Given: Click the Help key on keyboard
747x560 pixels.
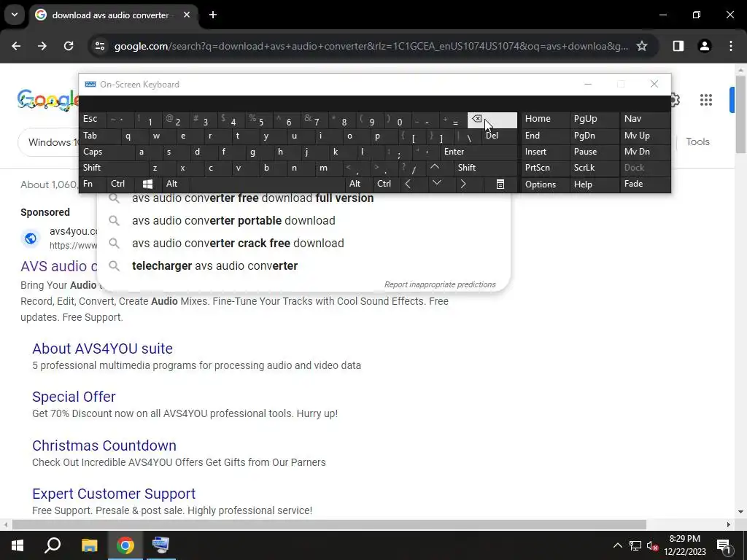Looking at the screenshot, I should pyautogui.click(x=594, y=184).
